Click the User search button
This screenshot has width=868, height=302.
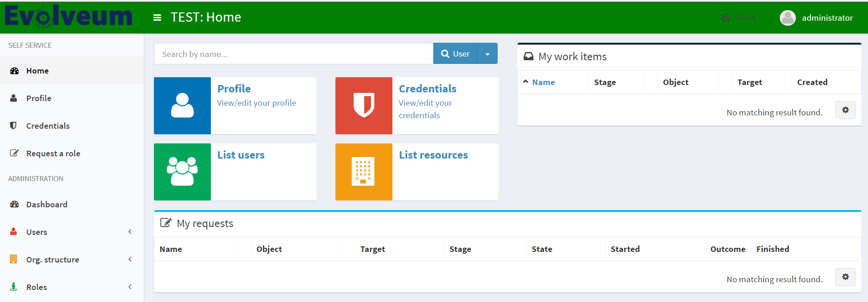(455, 54)
